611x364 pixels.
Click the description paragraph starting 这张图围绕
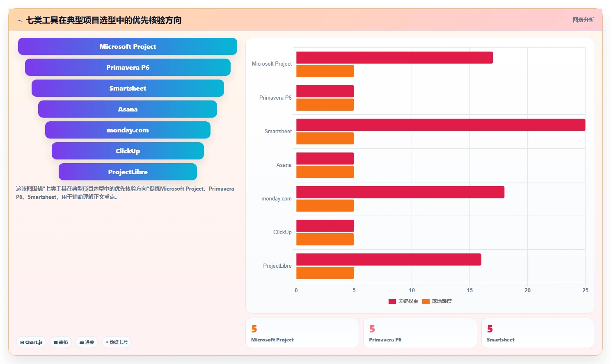pyautogui.click(x=125, y=193)
